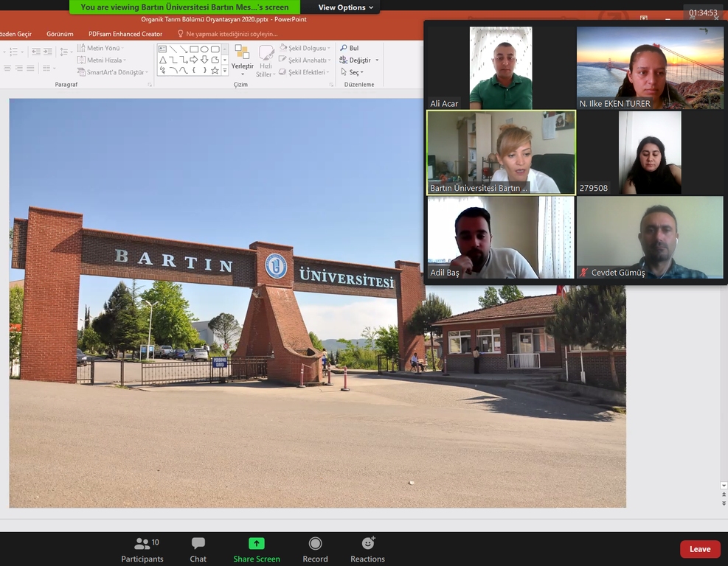Go to the next slide with double-arrow button
The height and width of the screenshot is (566, 728).
(724, 503)
